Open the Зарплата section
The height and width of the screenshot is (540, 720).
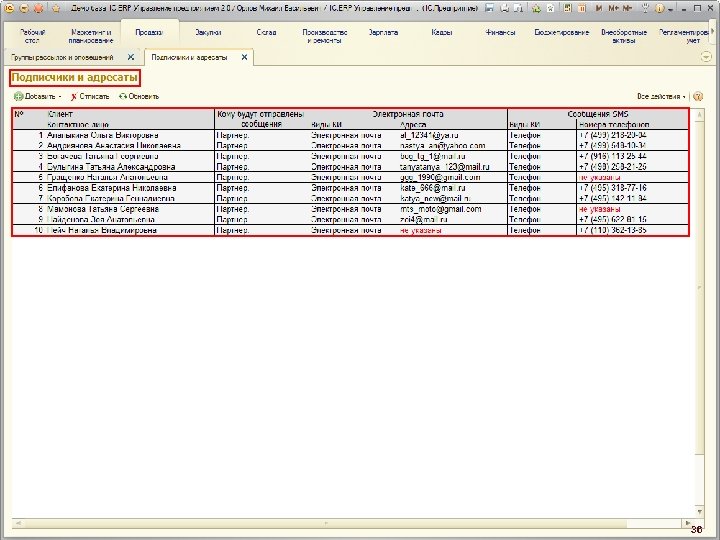(x=383, y=33)
